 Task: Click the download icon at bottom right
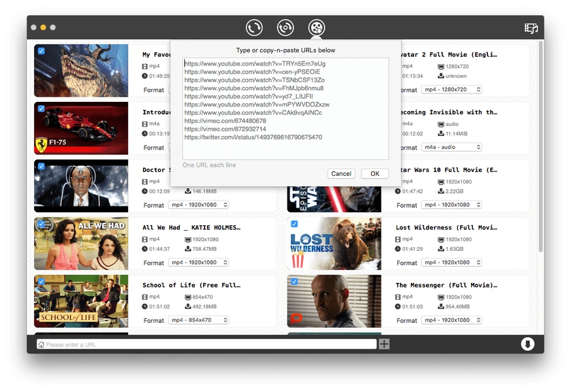[x=527, y=344]
